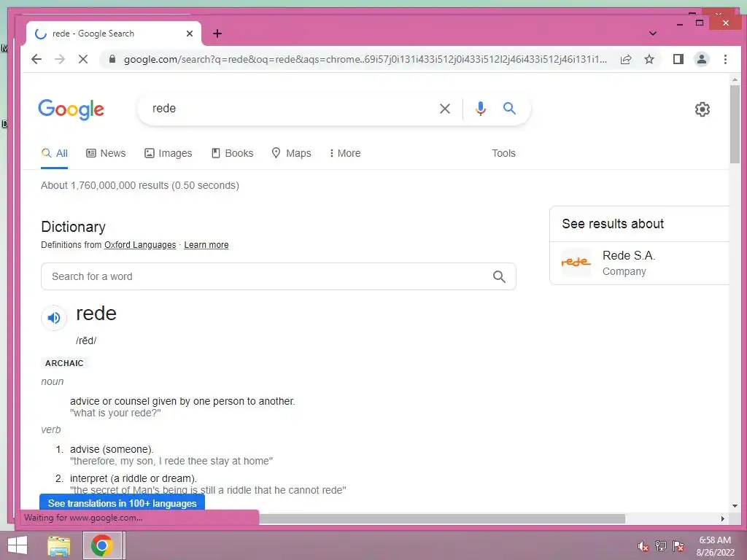View site information via the lock icon
Image resolution: width=747 pixels, height=560 pixels.
[112, 59]
